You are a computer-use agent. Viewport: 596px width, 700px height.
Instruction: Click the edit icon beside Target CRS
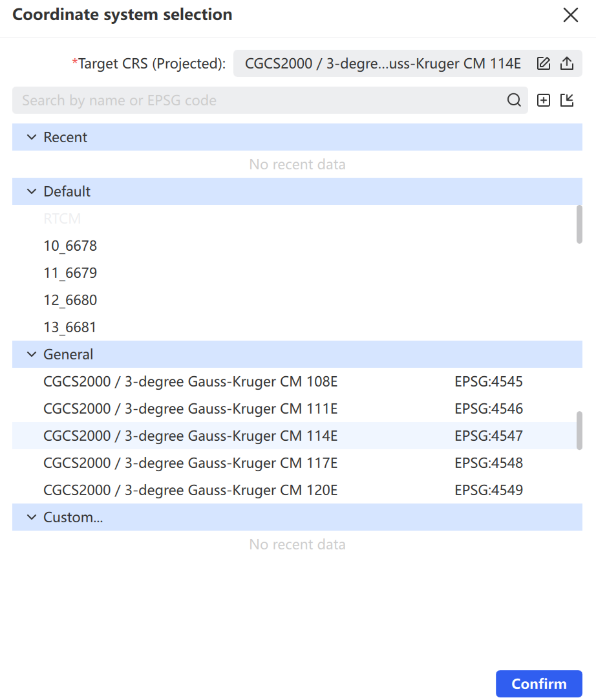544,63
